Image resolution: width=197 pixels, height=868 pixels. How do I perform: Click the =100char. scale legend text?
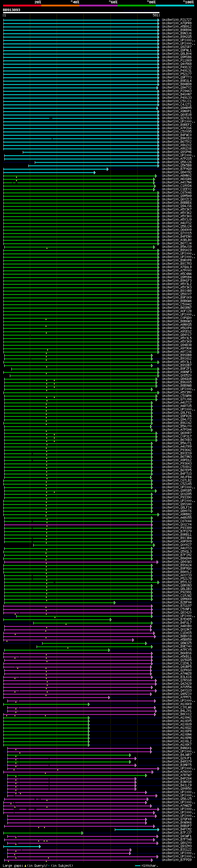(x=150, y=866)
